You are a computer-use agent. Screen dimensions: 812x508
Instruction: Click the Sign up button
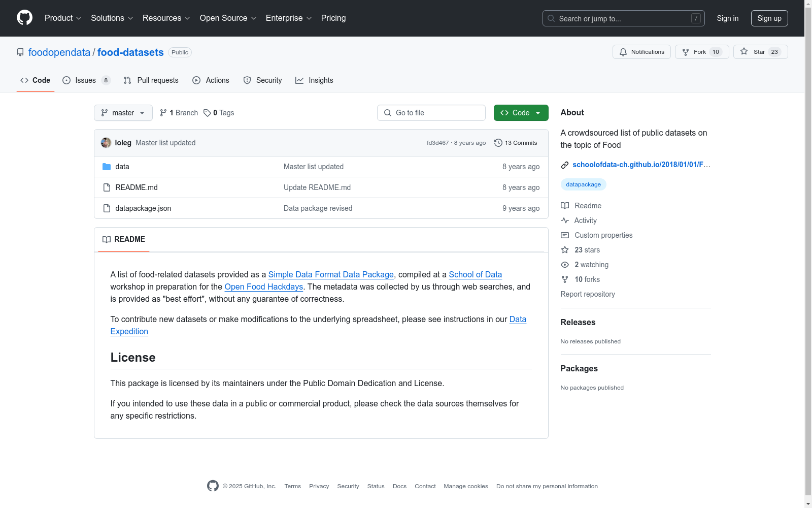coord(769,18)
